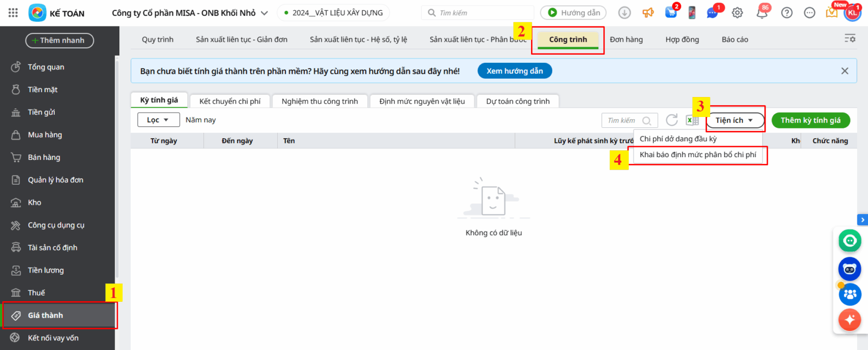The width and height of the screenshot is (868, 350).
Task: Open Công cụ dụng cụ in sidebar
Action: (x=58, y=225)
